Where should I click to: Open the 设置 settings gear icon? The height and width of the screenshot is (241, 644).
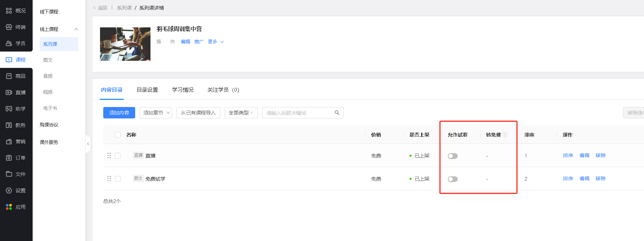point(9,191)
